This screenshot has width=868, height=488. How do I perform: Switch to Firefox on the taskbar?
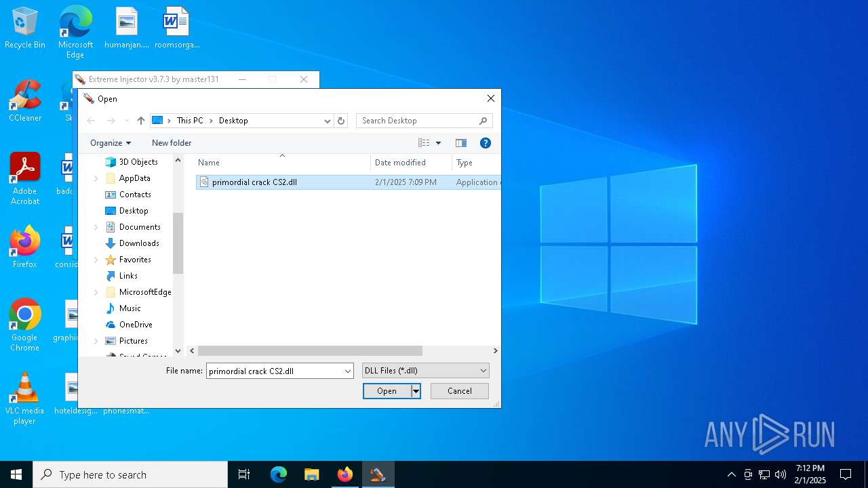coord(345,474)
